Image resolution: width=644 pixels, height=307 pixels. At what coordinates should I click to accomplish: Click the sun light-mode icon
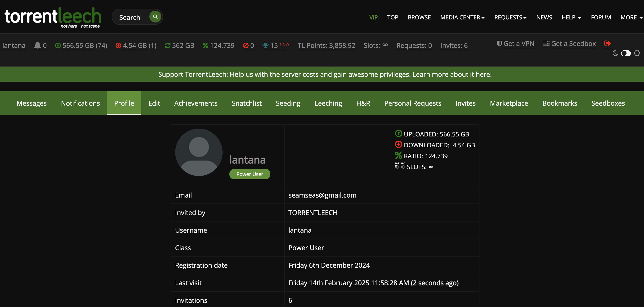click(637, 53)
